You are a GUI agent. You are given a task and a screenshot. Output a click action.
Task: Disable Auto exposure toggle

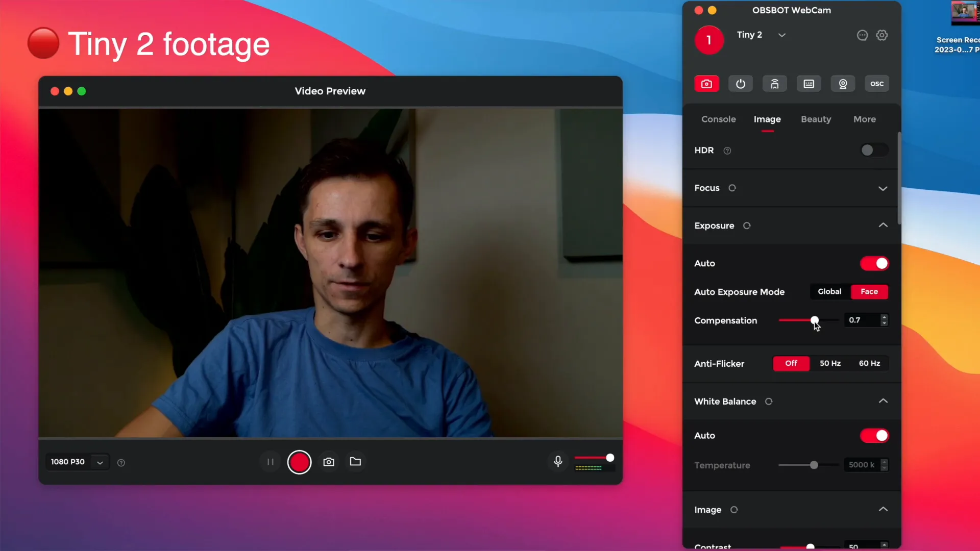coord(874,263)
